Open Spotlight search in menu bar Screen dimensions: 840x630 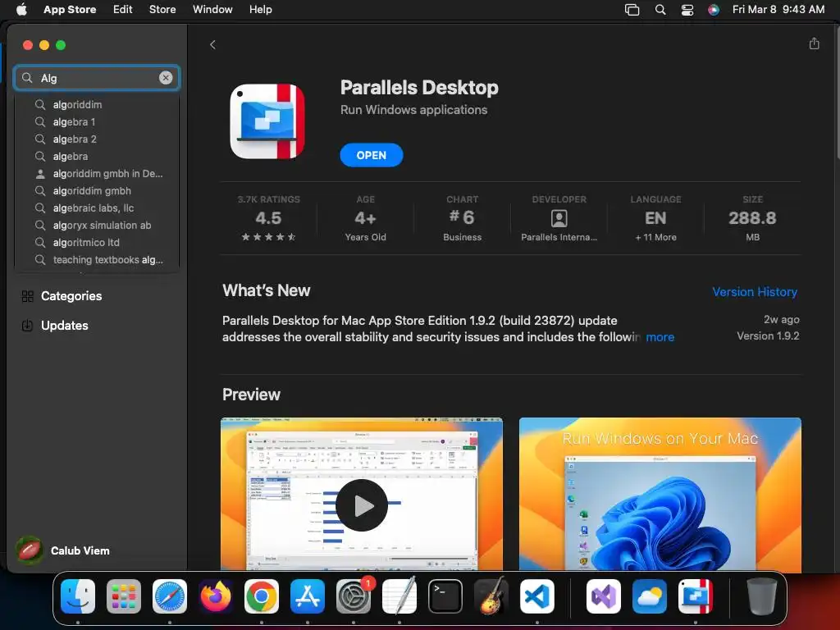pos(660,10)
